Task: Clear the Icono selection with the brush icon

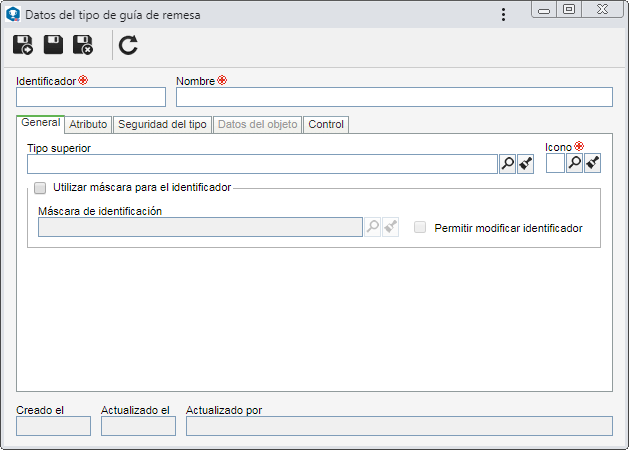Action: 592,163
